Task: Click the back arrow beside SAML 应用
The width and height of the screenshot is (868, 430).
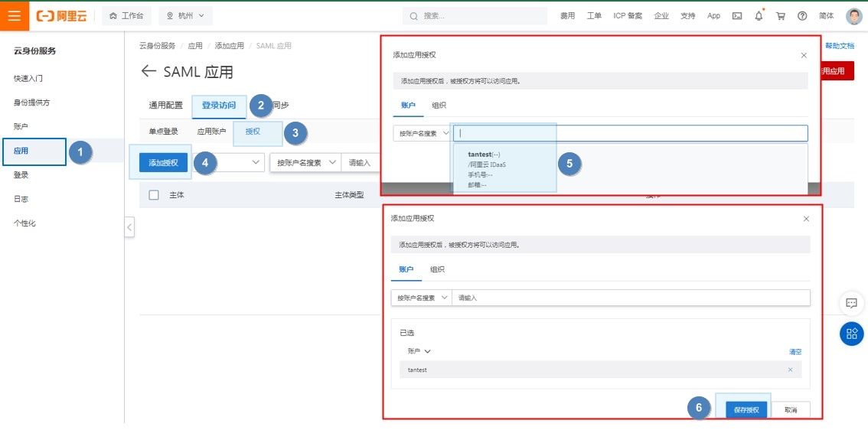Action: [148, 72]
